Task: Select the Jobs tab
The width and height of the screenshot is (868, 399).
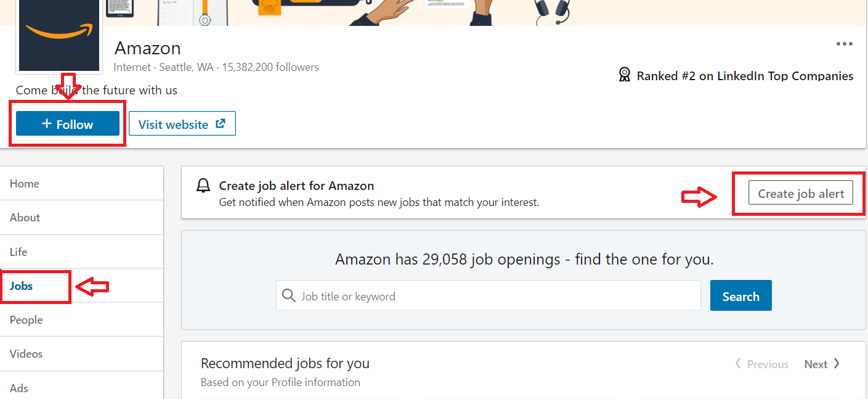Action: coord(81,286)
